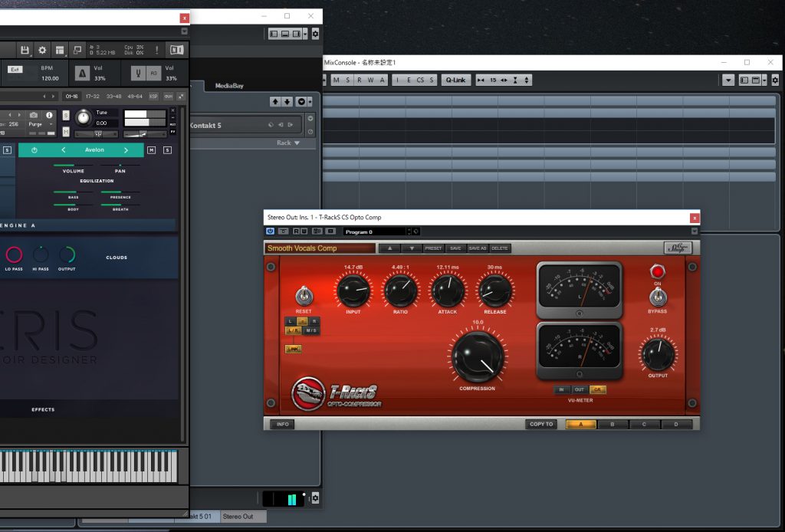
Task: Open Kontakt options gear icon
Action: pos(42,50)
